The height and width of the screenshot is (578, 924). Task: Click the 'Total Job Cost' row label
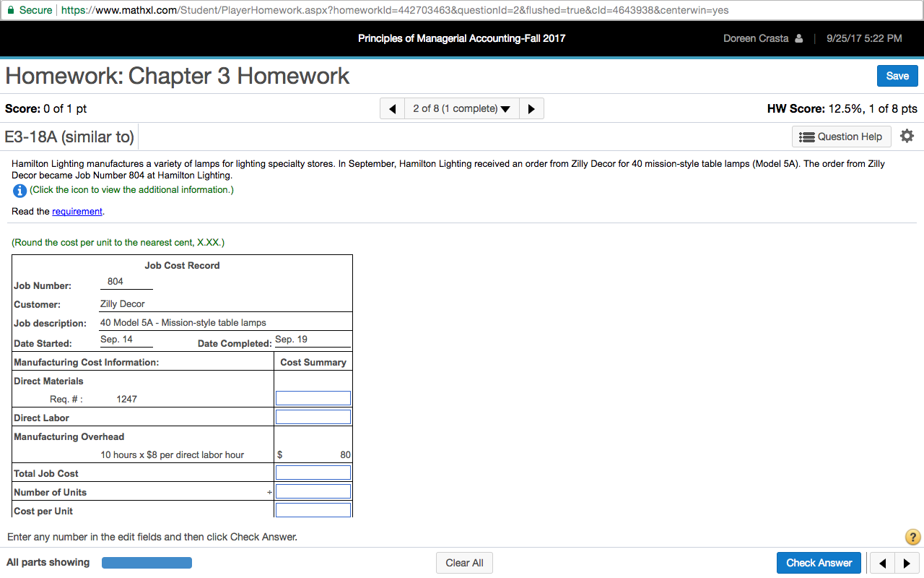tap(46, 473)
